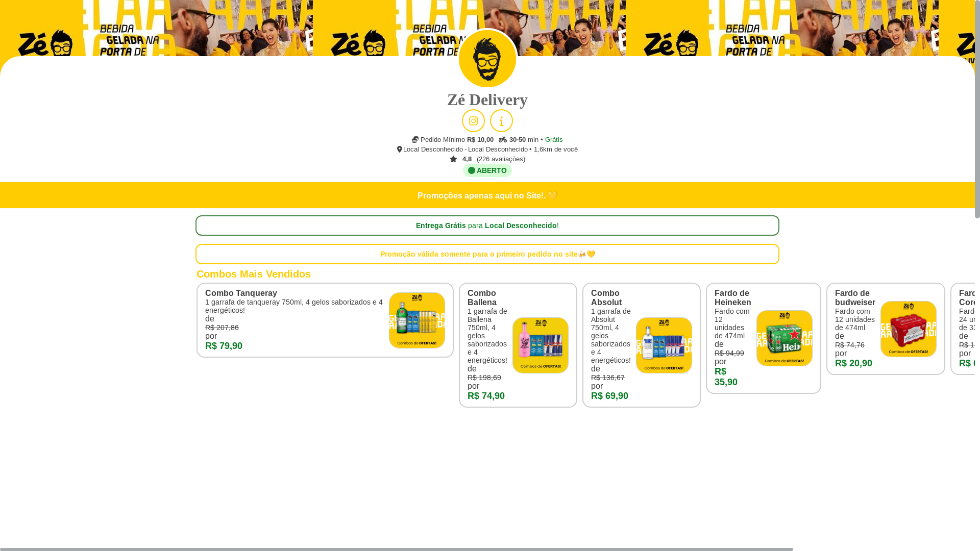Click the minimum order coins icon
Viewport: 980px width, 551px height.
tap(415, 140)
